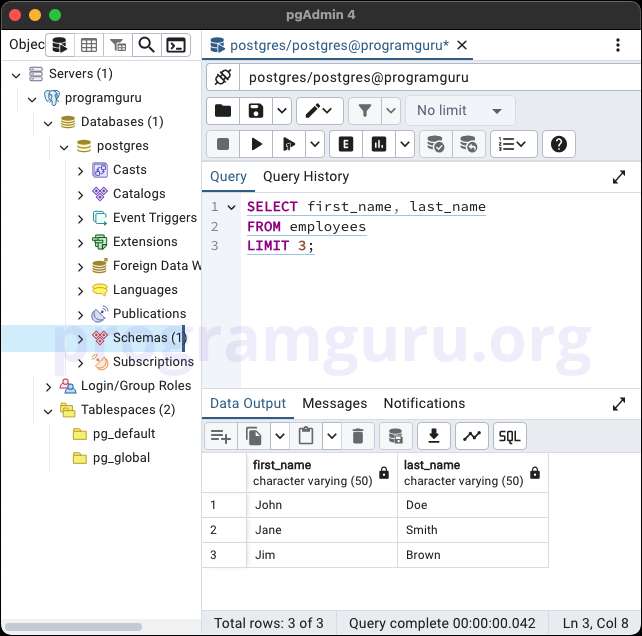Click the Commit database check icon

pos(436,144)
